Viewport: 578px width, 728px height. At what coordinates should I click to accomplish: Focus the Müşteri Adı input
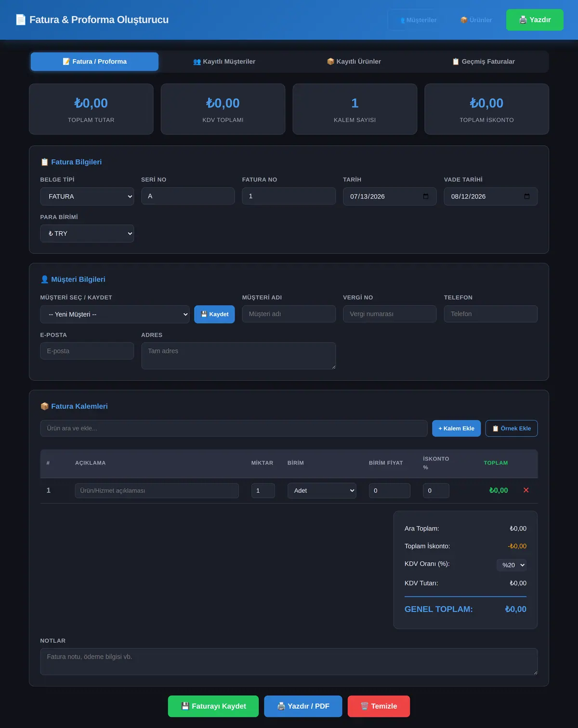(x=289, y=314)
